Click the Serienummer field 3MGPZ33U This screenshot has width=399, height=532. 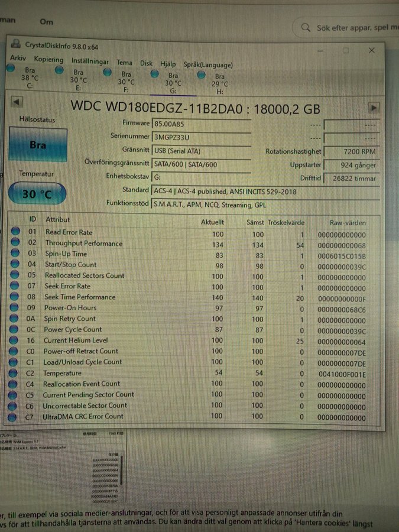click(202, 137)
